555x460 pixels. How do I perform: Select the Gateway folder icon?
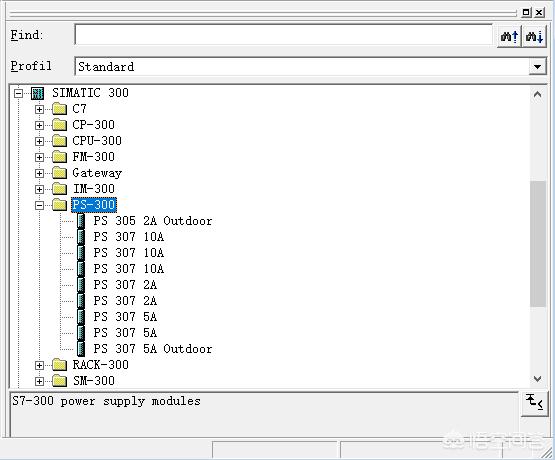click(59, 173)
